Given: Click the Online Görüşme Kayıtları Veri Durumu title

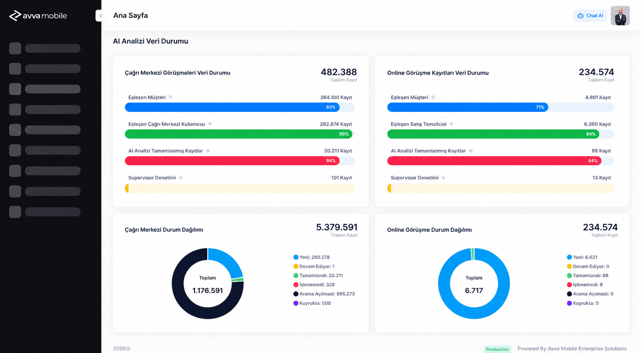Looking at the screenshot, I should [438, 73].
